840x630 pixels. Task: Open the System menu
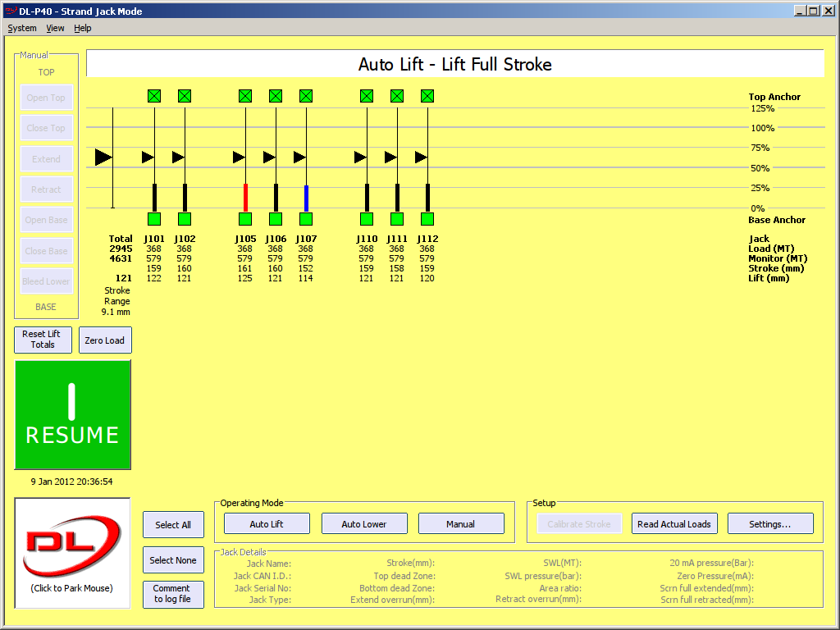pyautogui.click(x=22, y=28)
